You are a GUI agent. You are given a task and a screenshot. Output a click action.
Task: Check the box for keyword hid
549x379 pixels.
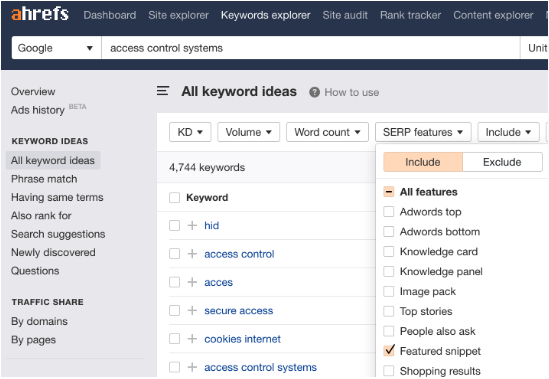174,225
